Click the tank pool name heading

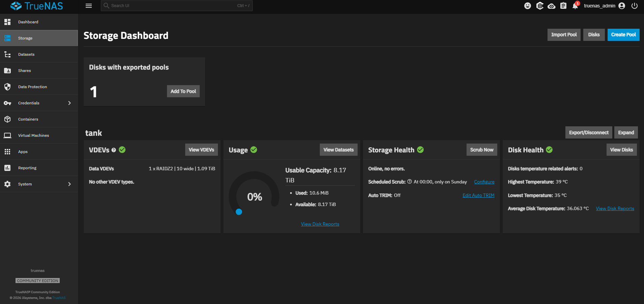point(93,133)
